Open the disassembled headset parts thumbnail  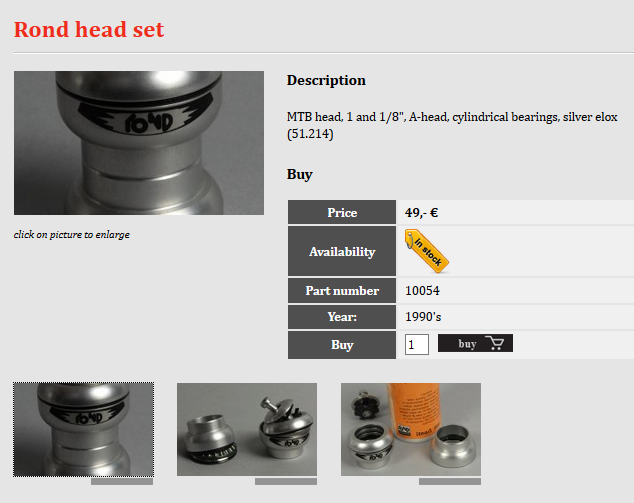[247, 429]
